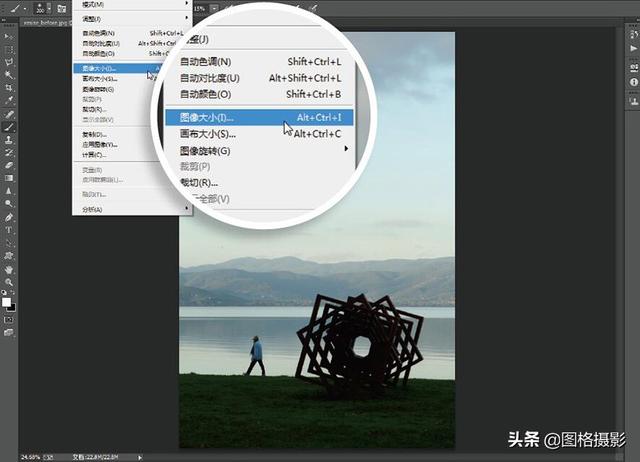Select the Zoom tool in toolbox

click(9, 282)
